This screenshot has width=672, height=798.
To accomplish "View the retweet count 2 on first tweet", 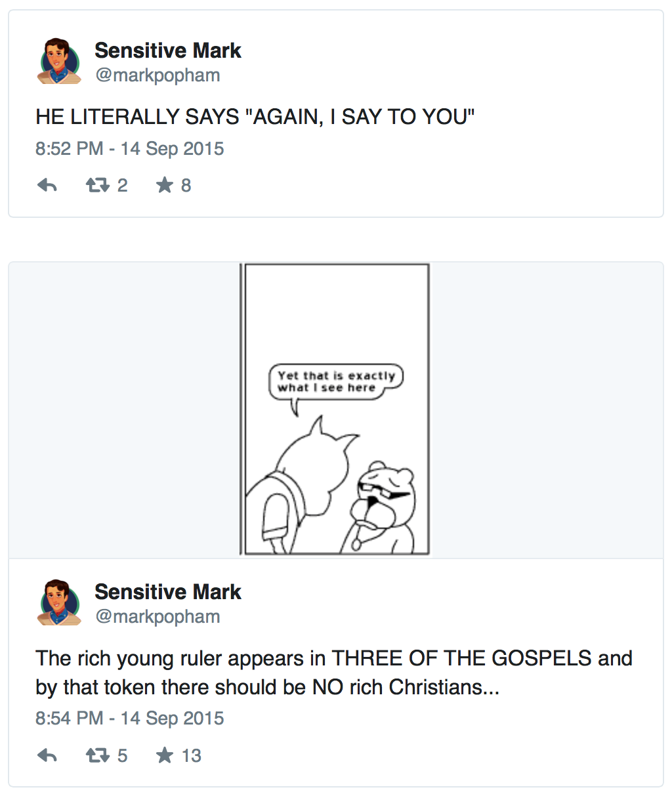I will click(x=123, y=186).
